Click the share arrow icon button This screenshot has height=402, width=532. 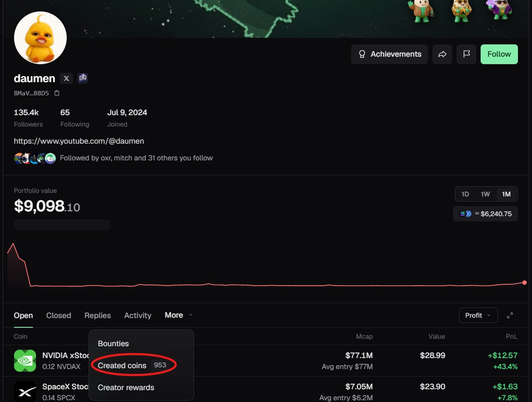[442, 54]
